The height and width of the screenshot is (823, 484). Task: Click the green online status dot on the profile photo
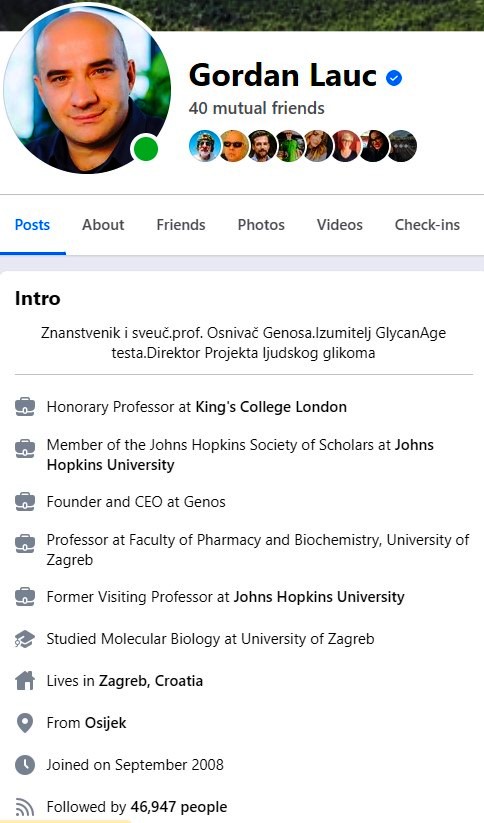click(x=146, y=149)
